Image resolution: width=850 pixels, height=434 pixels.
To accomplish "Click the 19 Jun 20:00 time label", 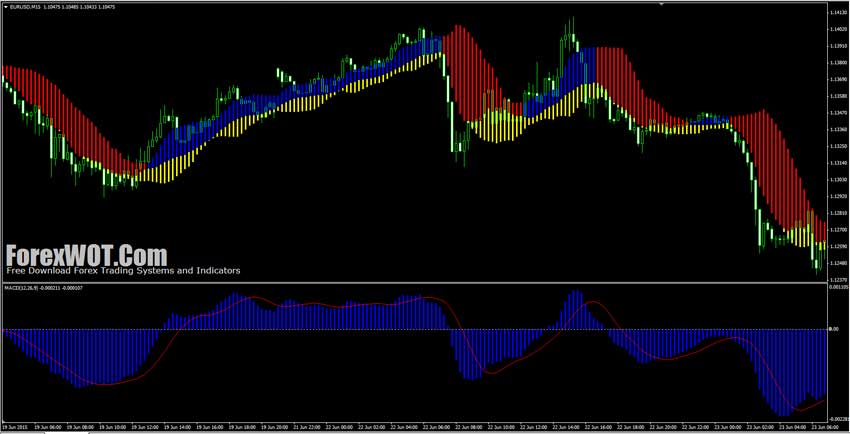I will tap(274, 427).
